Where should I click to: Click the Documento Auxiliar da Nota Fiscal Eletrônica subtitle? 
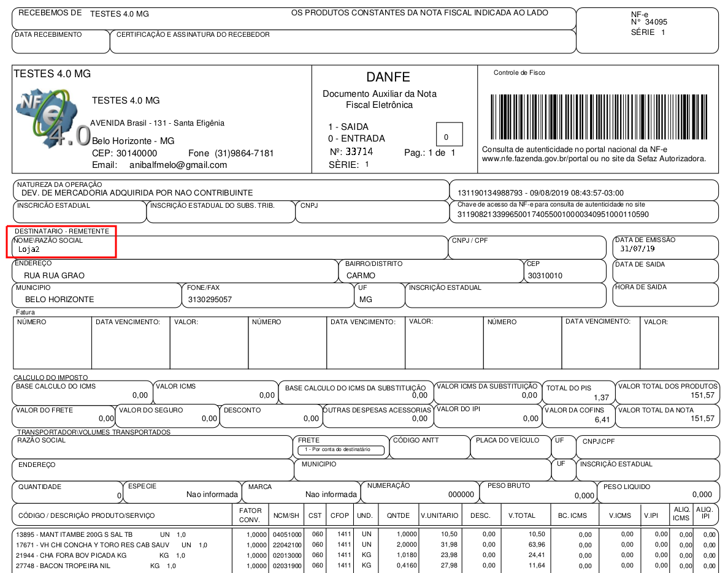380,99
